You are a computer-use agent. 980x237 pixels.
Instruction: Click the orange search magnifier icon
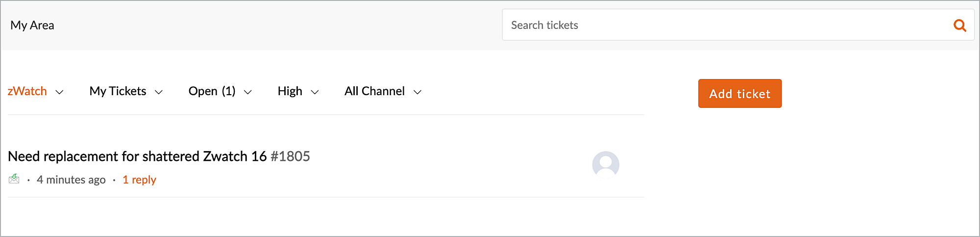[x=959, y=26]
